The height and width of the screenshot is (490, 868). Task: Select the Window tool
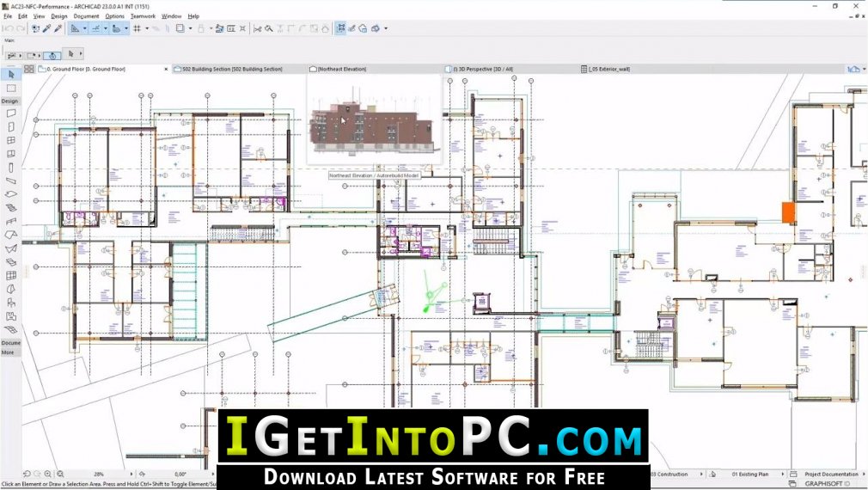coord(11,140)
